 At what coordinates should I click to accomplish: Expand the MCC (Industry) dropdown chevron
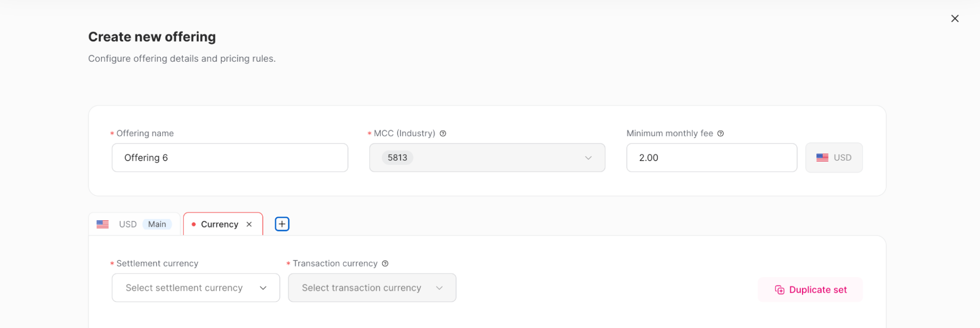[x=588, y=158]
